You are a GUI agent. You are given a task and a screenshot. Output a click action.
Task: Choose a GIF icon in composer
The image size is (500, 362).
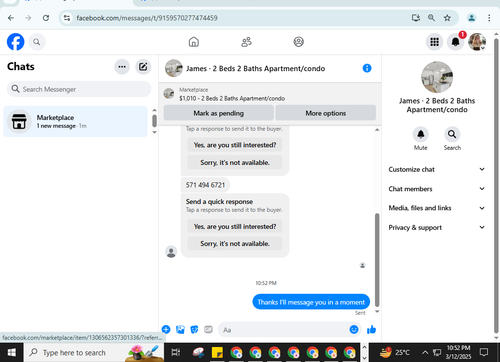click(x=208, y=330)
